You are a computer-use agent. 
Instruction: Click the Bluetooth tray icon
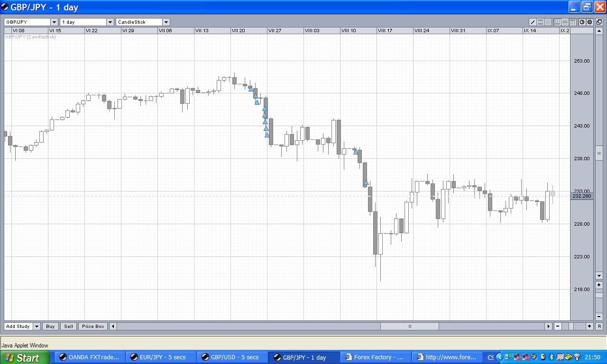552,357
